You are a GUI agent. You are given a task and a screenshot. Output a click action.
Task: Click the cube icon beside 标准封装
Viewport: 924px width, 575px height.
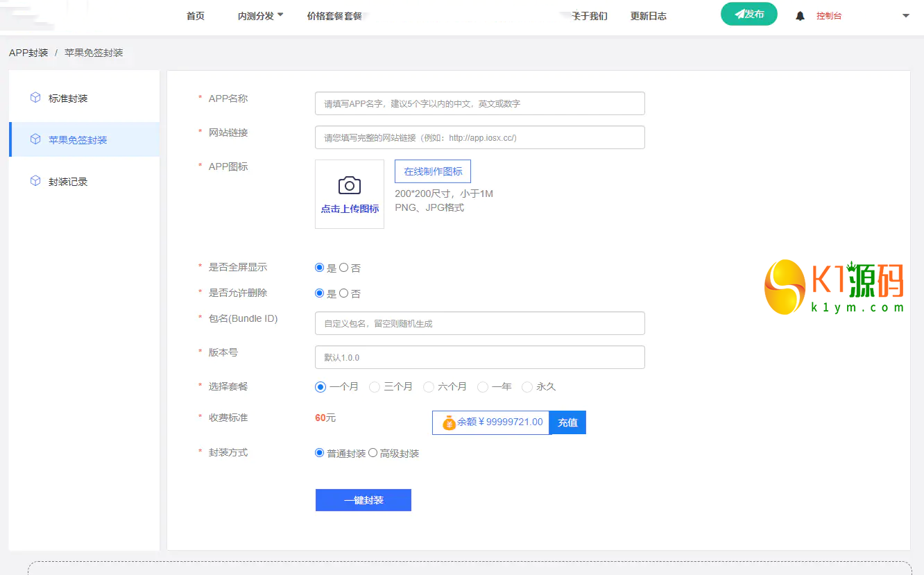click(35, 98)
